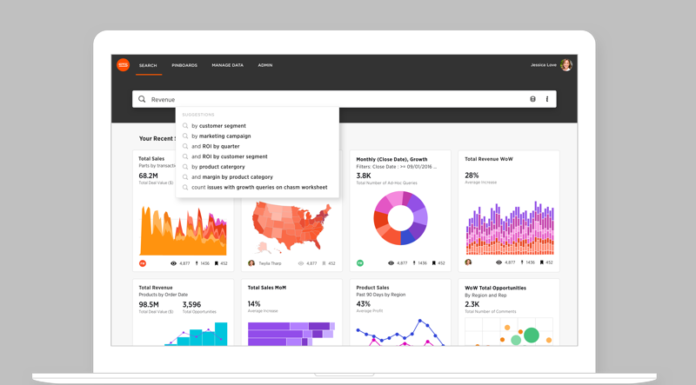The height and width of the screenshot is (385, 696).
Task: Open the Product Sales card title
Action: click(372, 288)
